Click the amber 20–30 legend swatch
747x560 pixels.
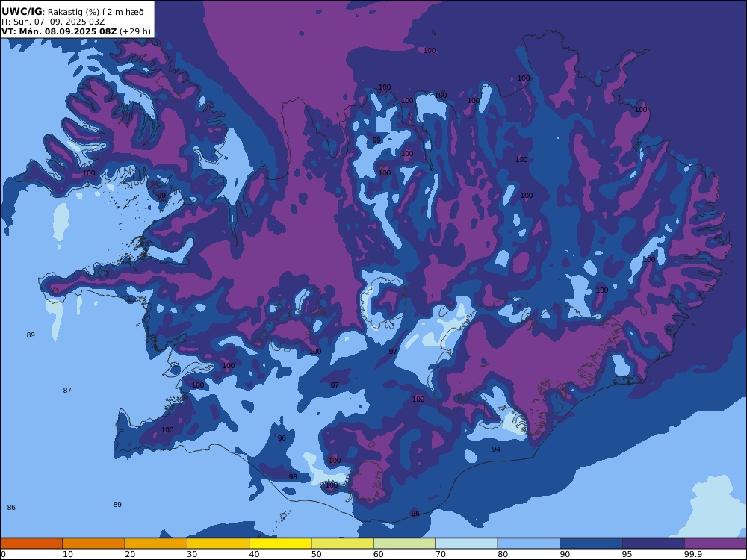coord(156,544)
